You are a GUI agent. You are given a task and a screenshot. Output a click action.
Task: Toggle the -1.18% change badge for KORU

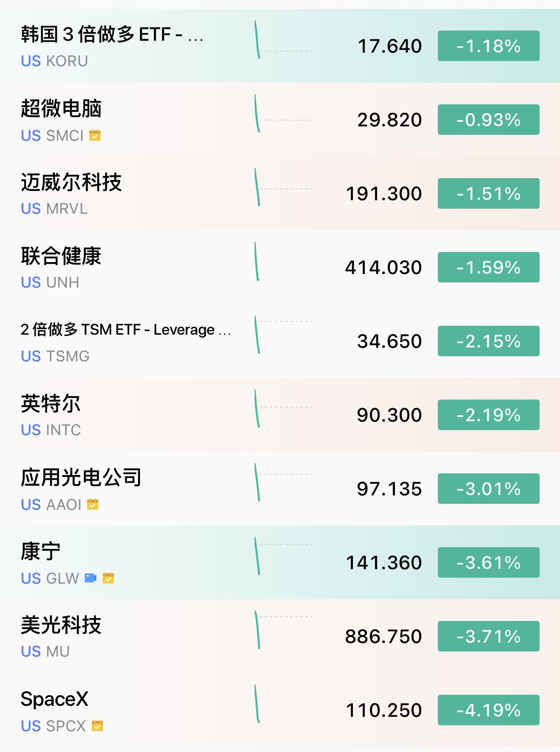point(489,46)
